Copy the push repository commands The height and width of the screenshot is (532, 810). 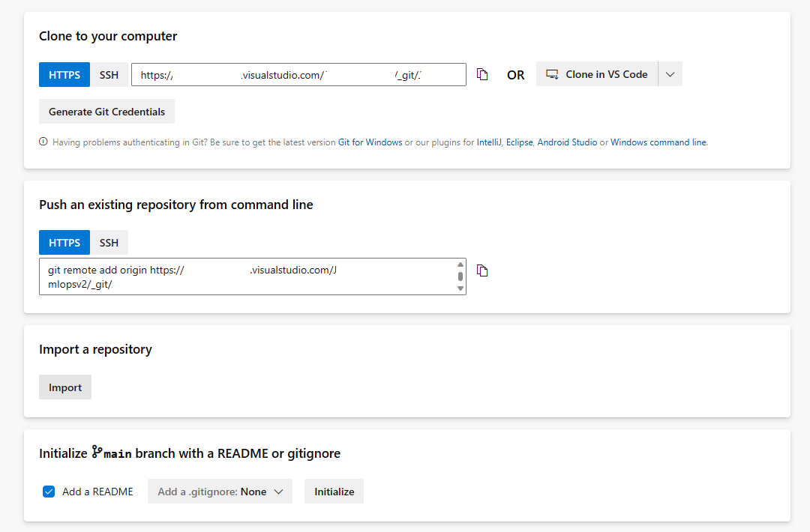point(482,270)
